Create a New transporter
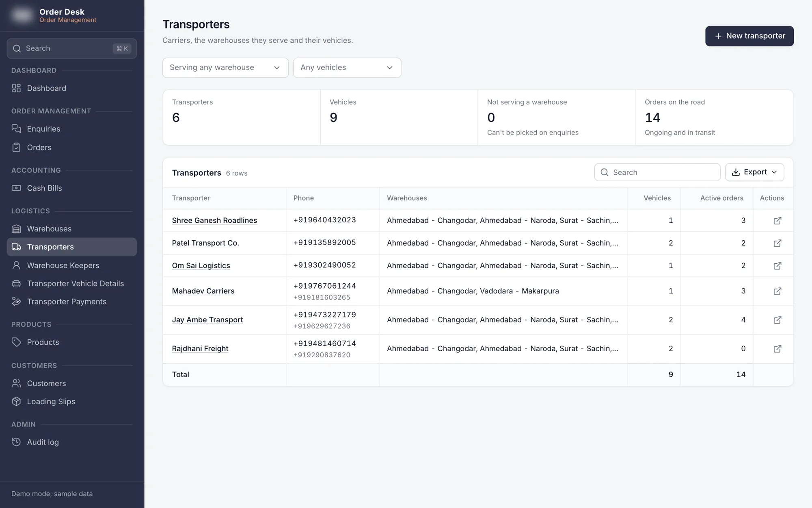812x508 pixels. tap(749, 36)
